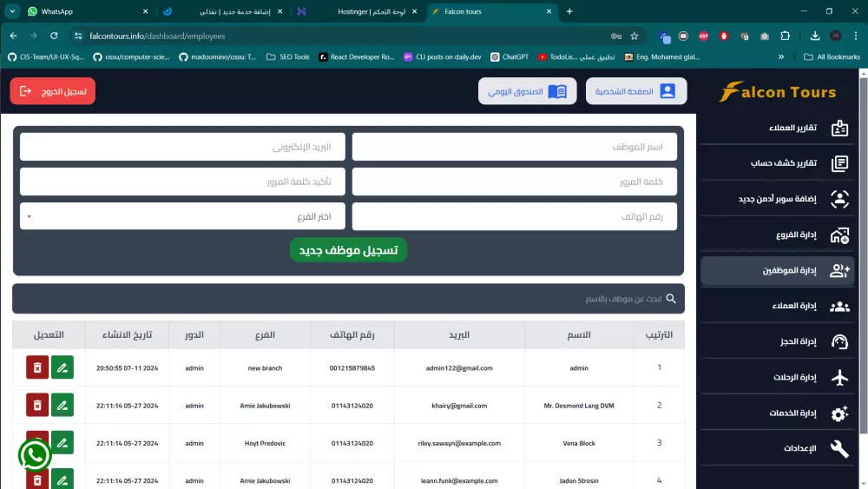868x489 pixels.
Task: Click the customer reports badge icon
Action: point(839,128)
